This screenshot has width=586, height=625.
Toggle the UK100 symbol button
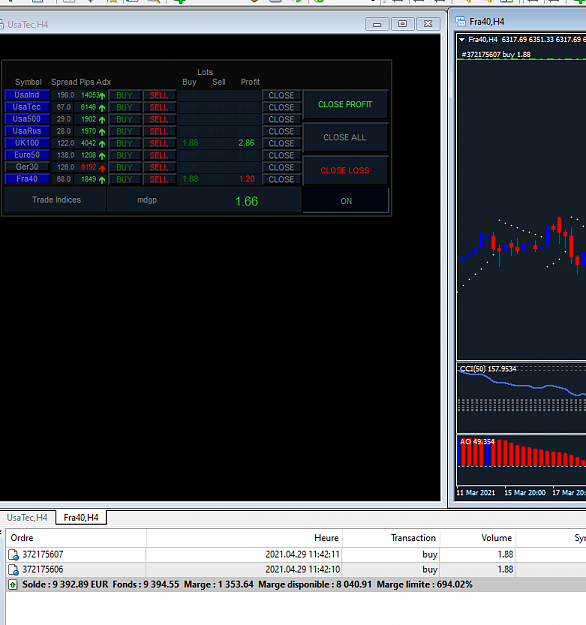27,143
